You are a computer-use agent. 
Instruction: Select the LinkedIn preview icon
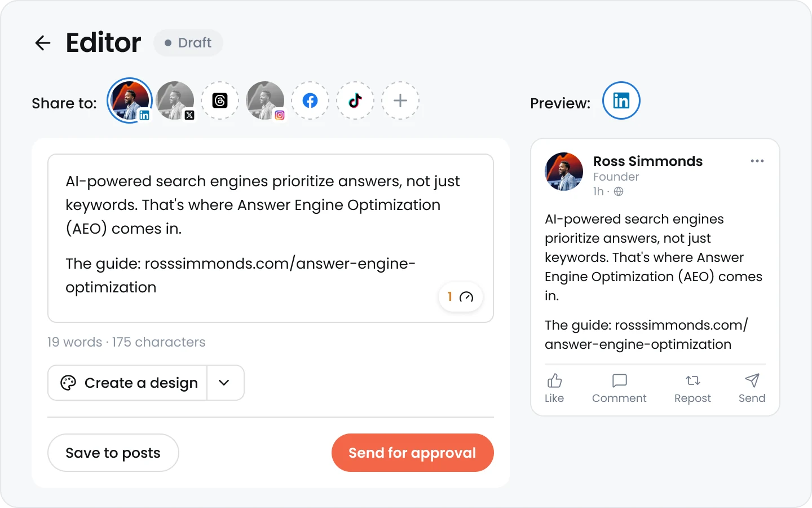[621, 100]
